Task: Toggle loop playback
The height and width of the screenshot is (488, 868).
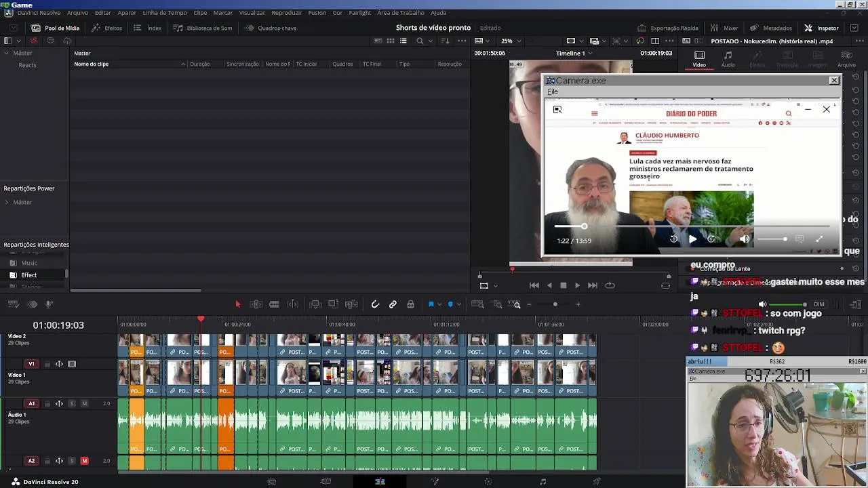Action: pos(610,285)
